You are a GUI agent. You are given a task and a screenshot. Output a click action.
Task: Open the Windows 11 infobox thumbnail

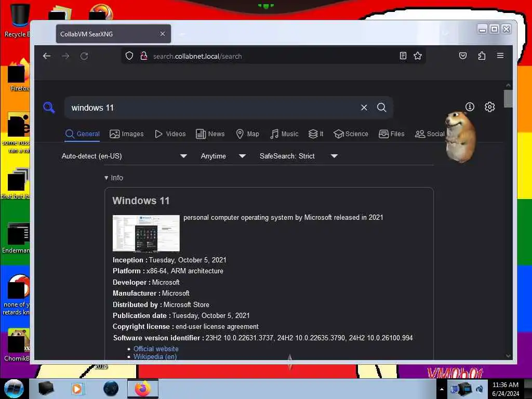146,233
